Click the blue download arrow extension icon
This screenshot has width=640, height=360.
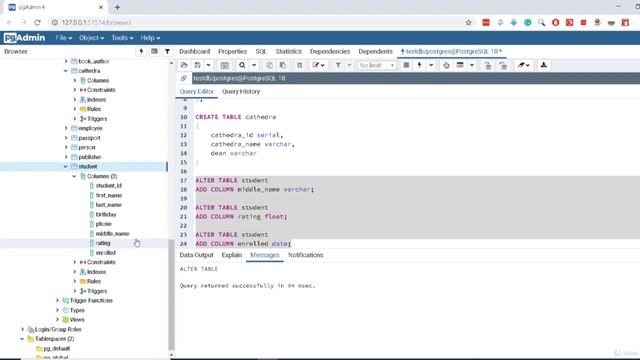513,22
